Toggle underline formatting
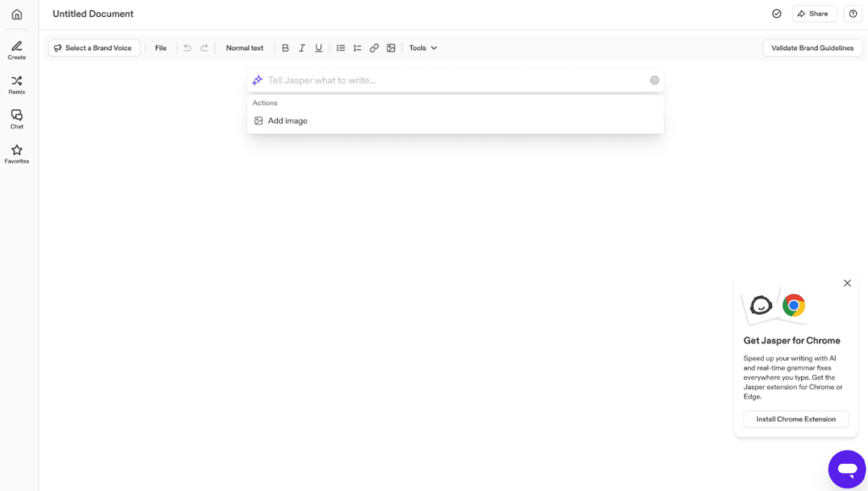The width and height of the screenshot is (868, 491). tap(319, 48)
